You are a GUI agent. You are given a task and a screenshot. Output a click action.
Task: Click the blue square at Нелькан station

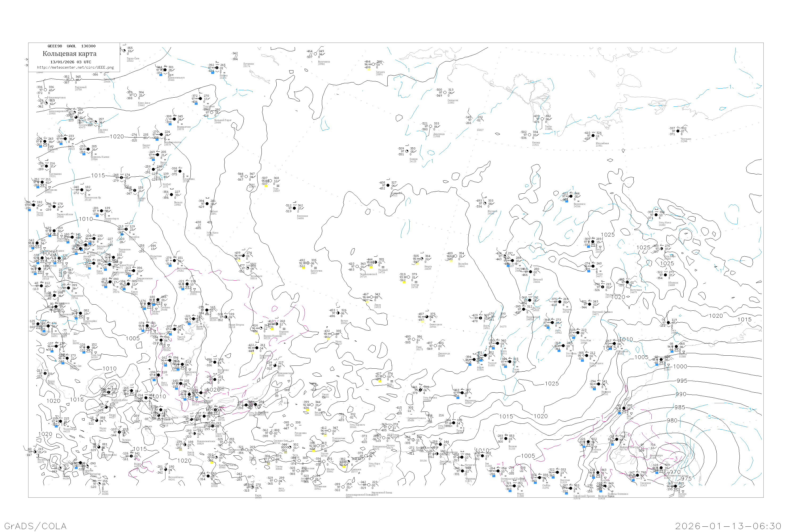(594, 389)
